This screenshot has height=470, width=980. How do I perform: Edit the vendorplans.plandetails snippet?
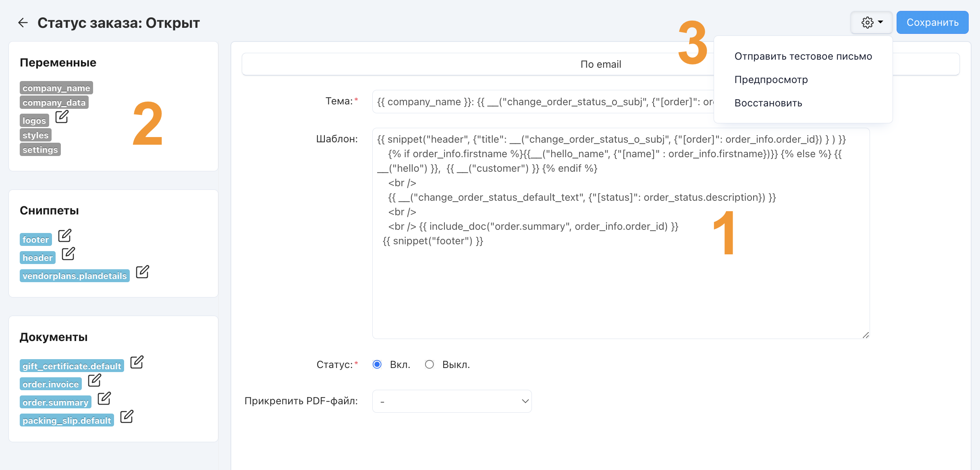point(143,272)
